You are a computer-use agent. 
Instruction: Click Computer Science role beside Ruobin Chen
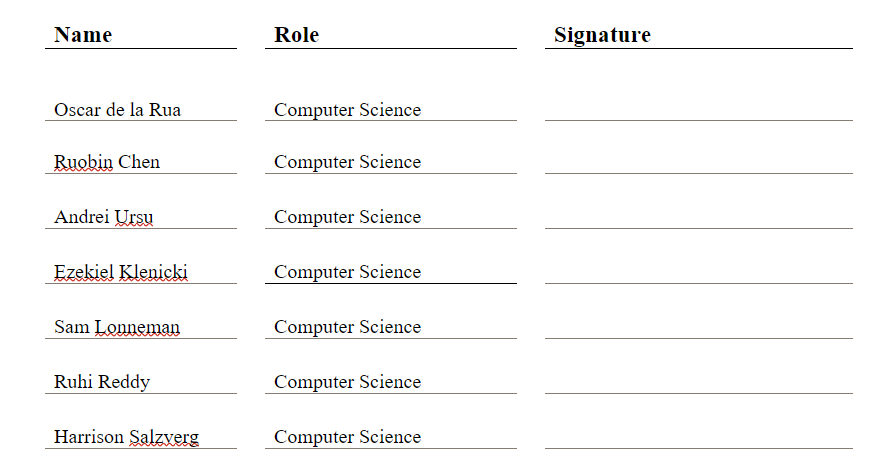tap(347, 162)
